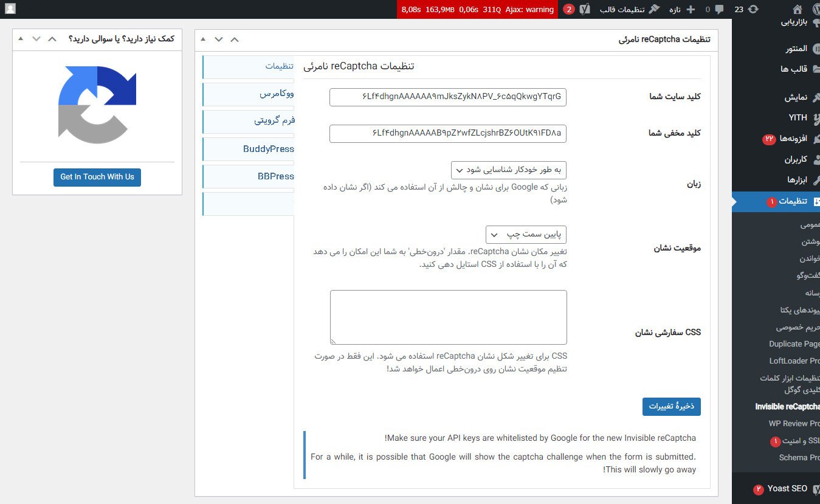Switch to the BuddyPress tab
Viewport: 820px width, 504px height.
pyautogui.click(x=248, y=149)
